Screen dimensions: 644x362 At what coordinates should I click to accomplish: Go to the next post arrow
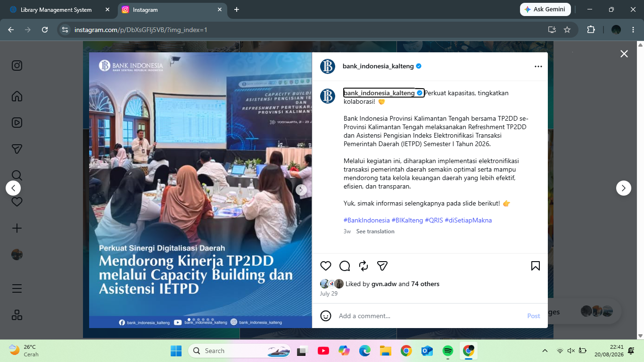point(624,188)
